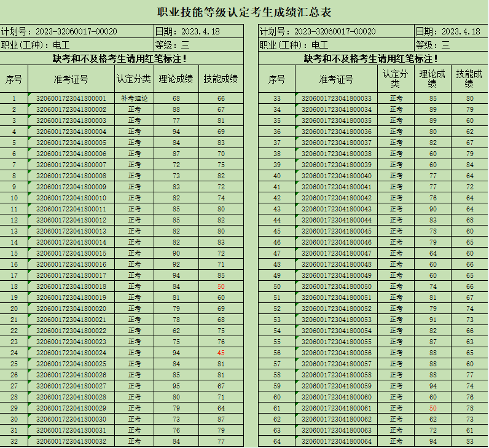Screen dimensions: 489x448
Task: Click left table cell 计划号：2023-32060017-00020
Action: tap(77, 31)
